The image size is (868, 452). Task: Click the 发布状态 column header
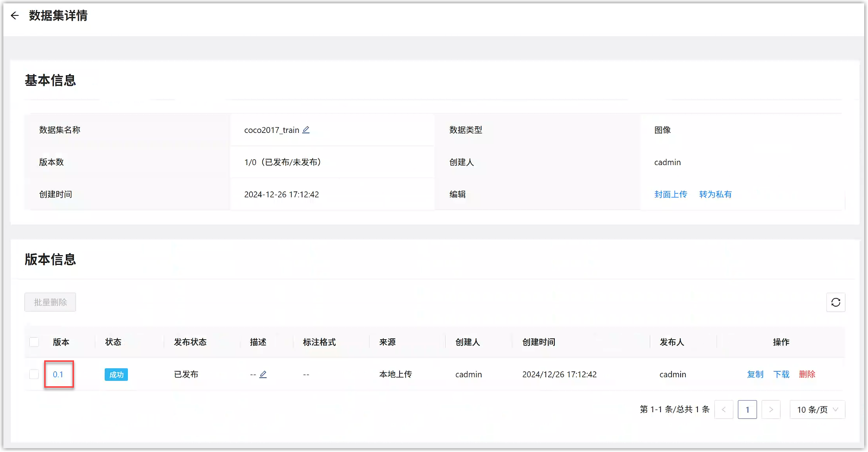(x=190, y=342)
